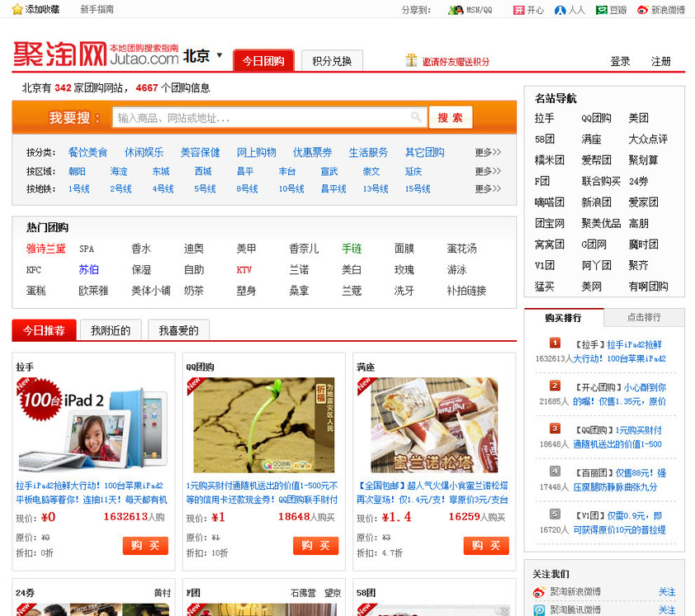Share to 开心 using its icon
Image resolution: width=695 pixels, height=616 pixels.
[x=518, y=10]
